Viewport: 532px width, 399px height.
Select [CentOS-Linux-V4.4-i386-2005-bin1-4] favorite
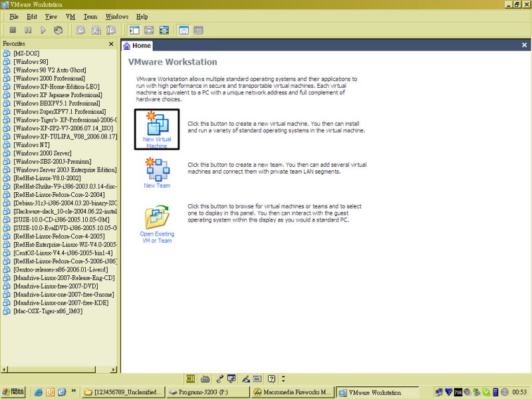click(x=63, y=253)
